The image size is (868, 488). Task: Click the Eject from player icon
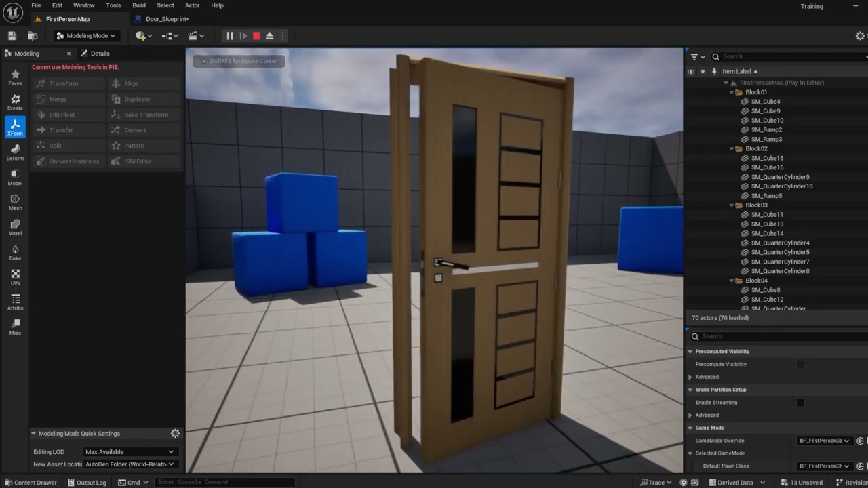pyautogui.click(x=269, y=36)
